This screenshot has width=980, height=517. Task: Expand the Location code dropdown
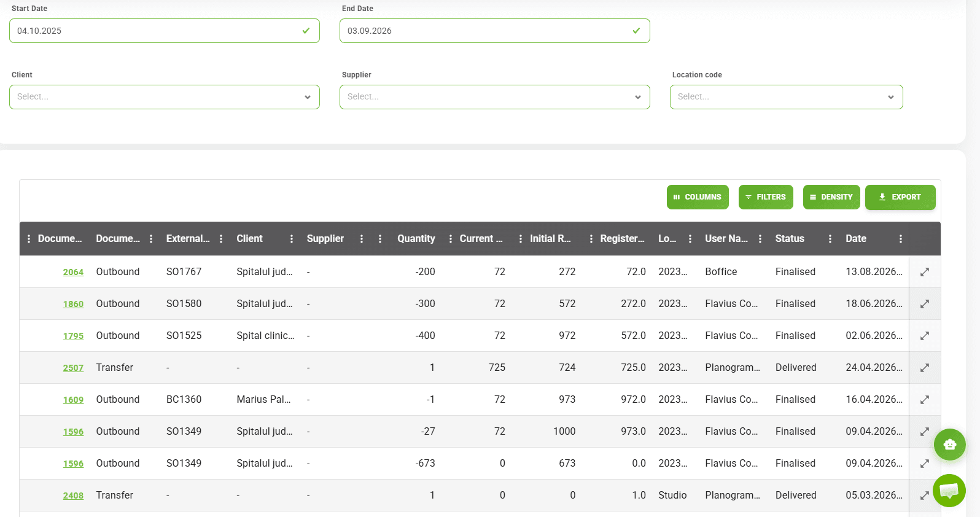(x=787, y=97)
